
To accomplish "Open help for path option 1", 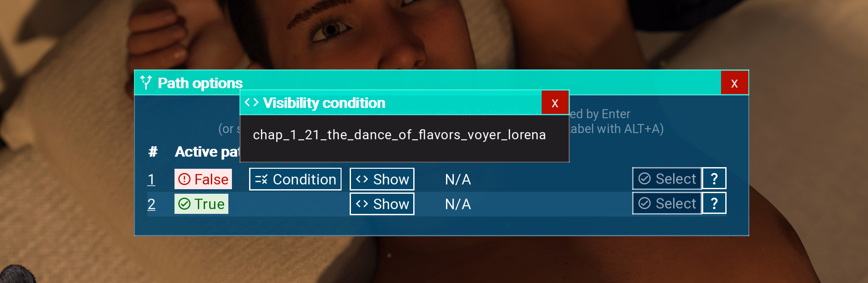I will (x=714, y=178).
